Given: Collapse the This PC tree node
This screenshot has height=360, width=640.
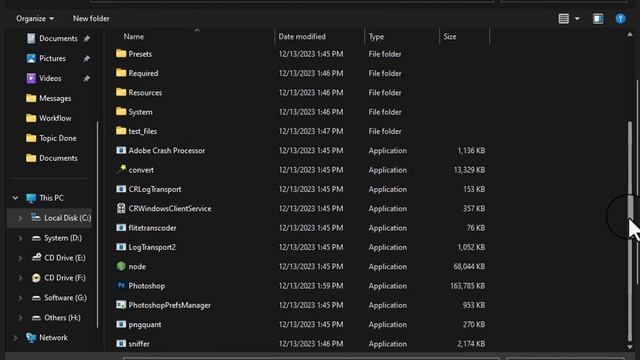Looking at the screenshot, I should click(15, 198).
